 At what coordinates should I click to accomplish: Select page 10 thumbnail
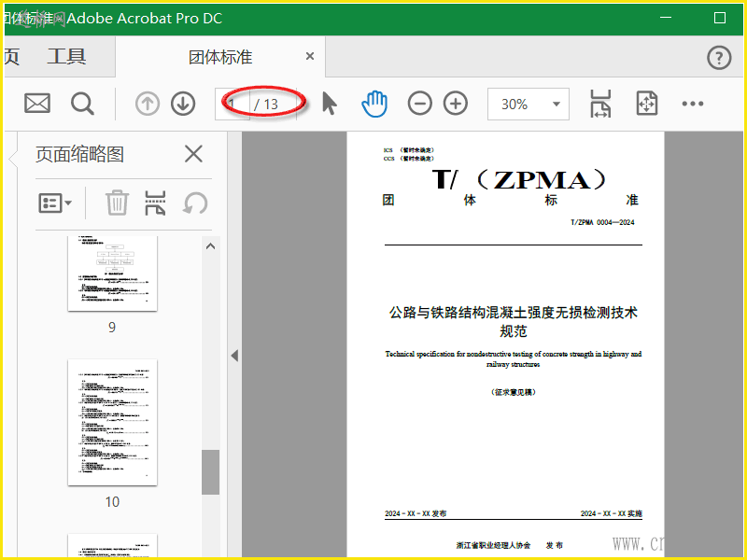click(112, 423)
